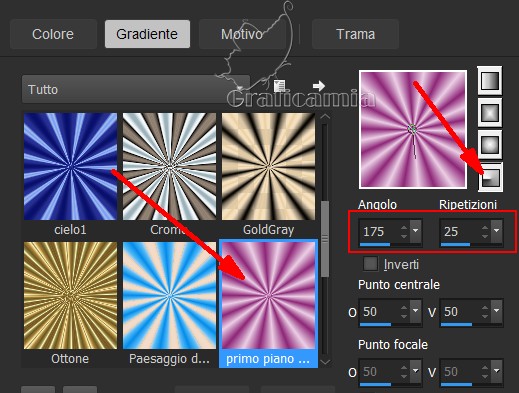
Task: Select the Ottone gradient thumbnail
Action: pyautogui.click(x=70, y=295)
